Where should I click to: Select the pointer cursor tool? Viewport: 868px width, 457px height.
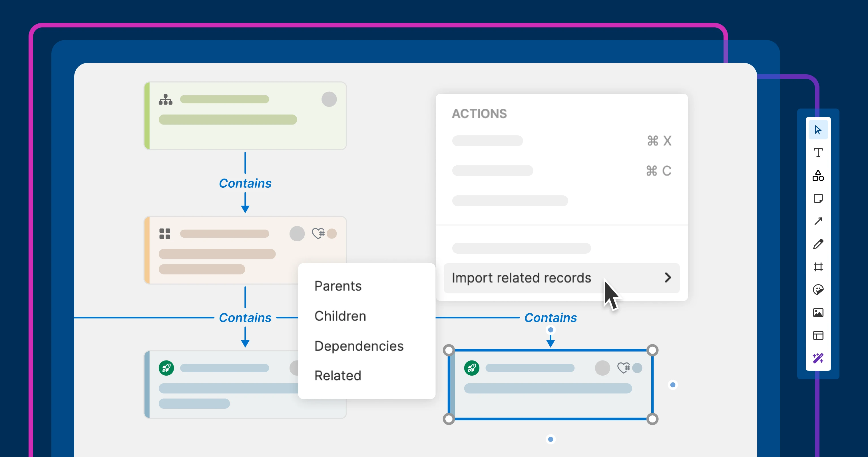tap(818, 130)
